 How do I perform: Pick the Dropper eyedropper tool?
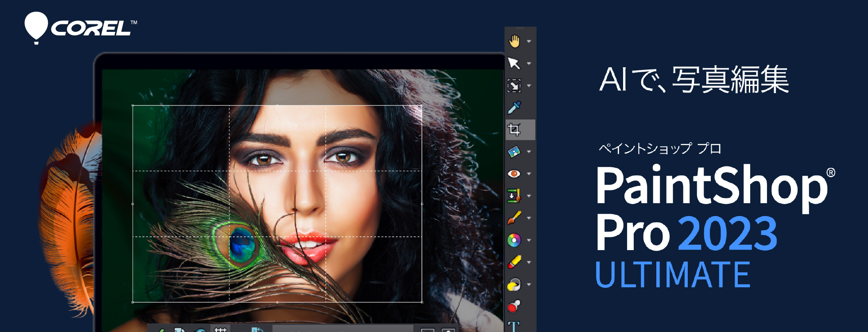[514, 107]
